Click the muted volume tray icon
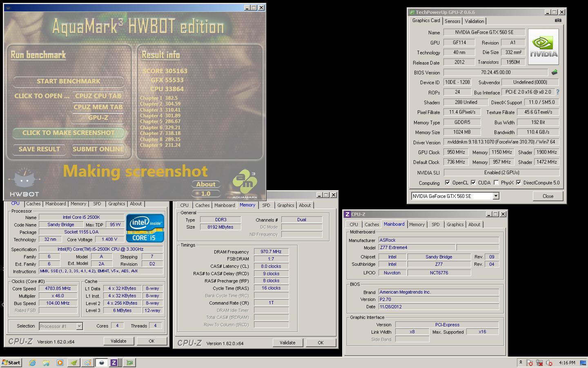The image size is (588, 368). (x=549, y=363)
